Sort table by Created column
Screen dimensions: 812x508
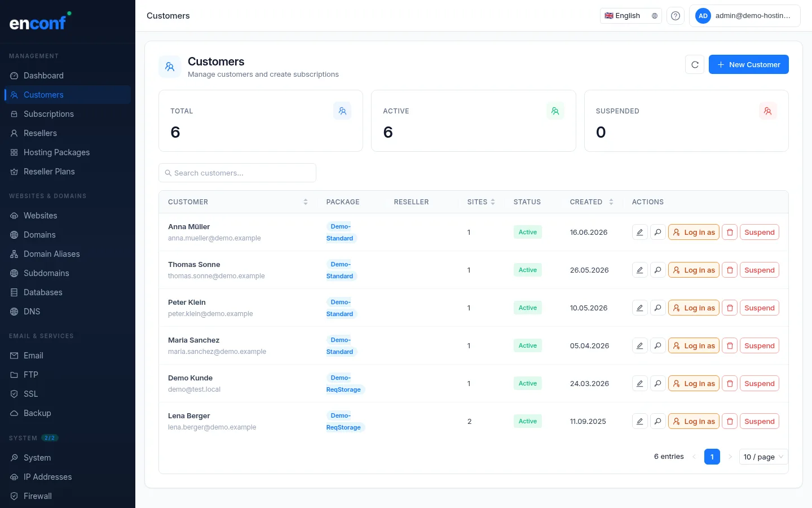592,202
